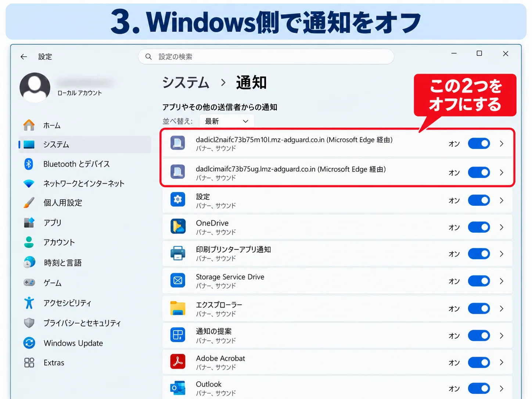The height and width of the screenshot is (399, 532).
Task: Open 通知の提案 notification settings
Action: 337,335
